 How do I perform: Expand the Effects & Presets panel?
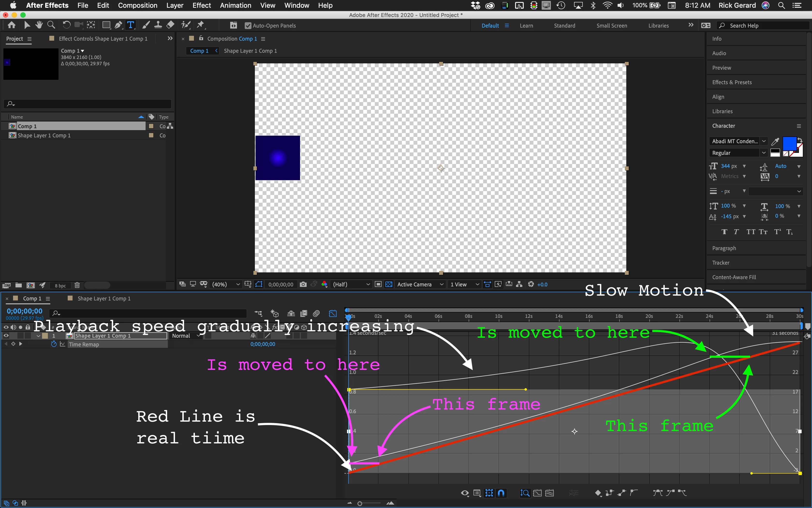click(x=732, y=82)
